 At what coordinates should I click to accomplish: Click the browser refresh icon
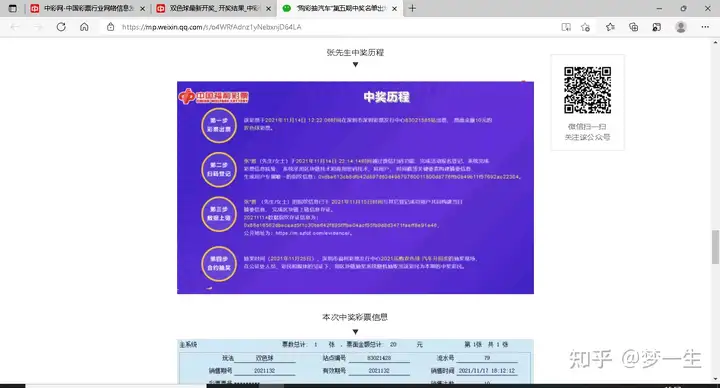[x=61, y=27]
